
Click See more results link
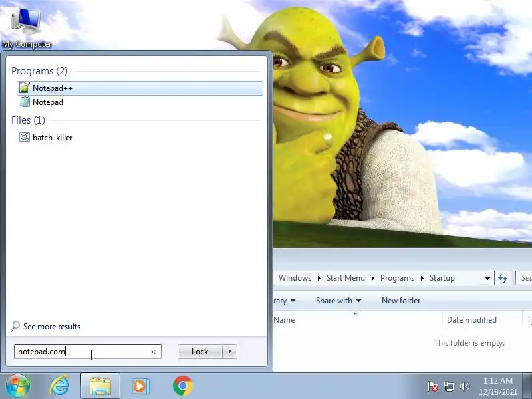tap(52, 327)
